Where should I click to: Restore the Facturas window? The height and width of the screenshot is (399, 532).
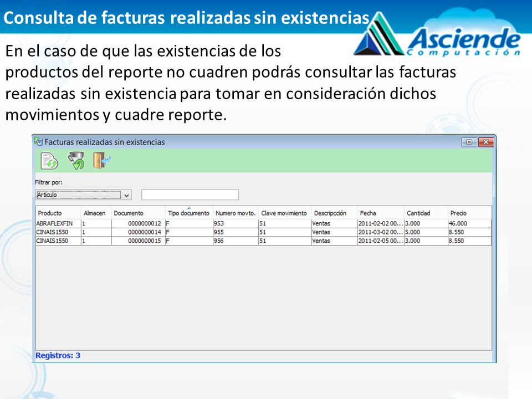469,142
